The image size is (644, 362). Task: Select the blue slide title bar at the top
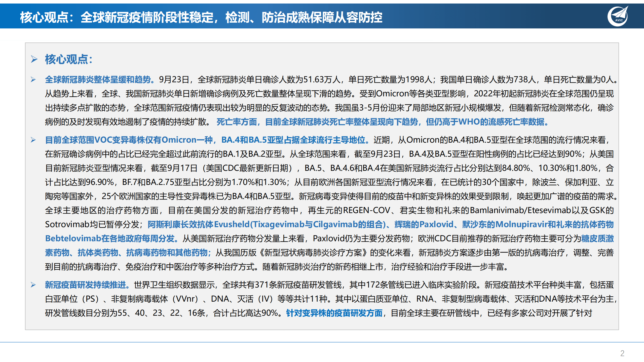322,16
